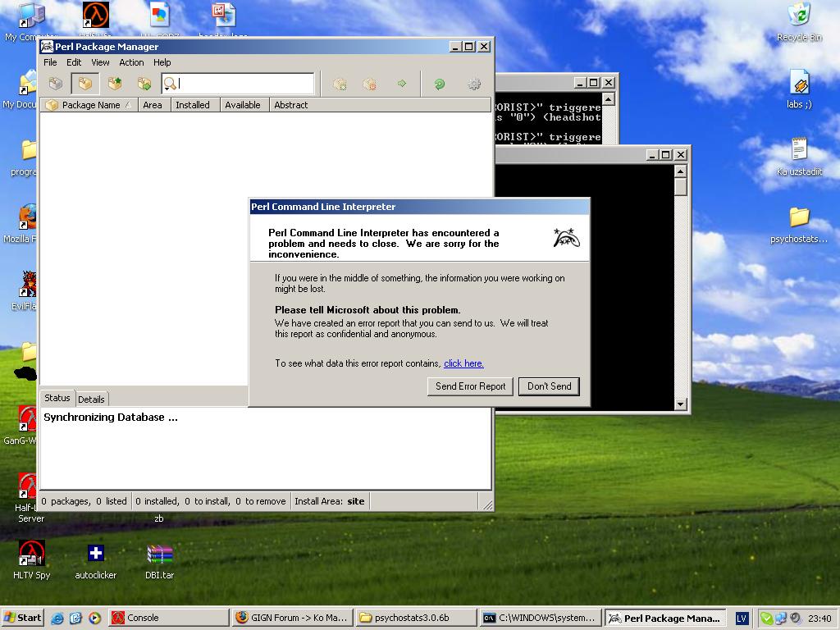Image resolution: width=840 pixels, height=630 pixels.
Task: Sort by the Available column header
Action: point(244,105)
